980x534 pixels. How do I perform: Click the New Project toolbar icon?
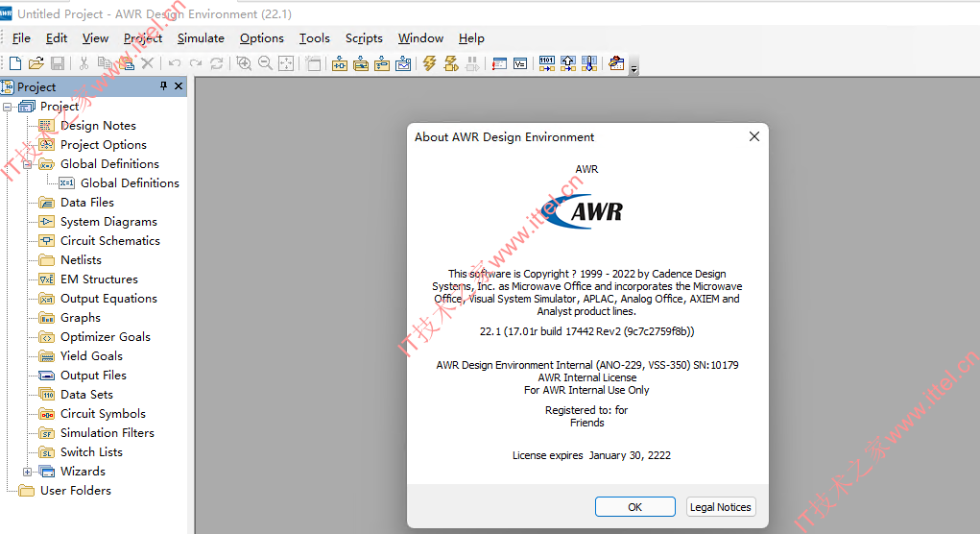tap(15, 63)
